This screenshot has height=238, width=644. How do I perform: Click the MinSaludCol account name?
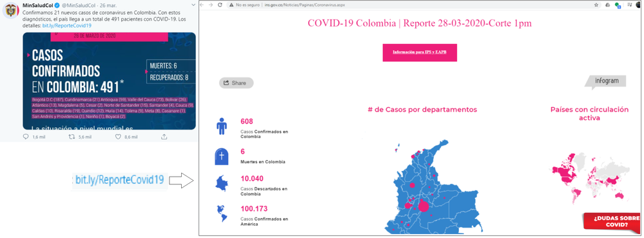(38, 5)
